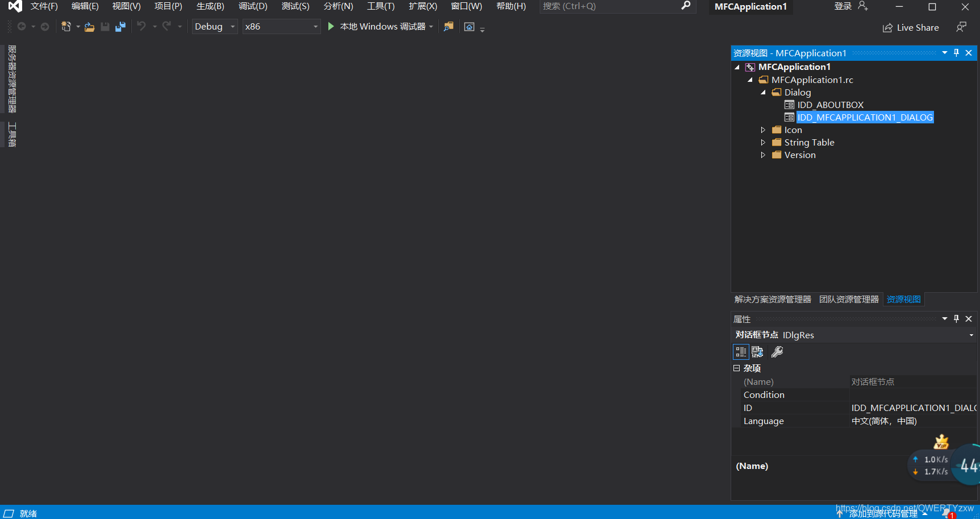Open the debugger target dropdown arrow
The height and width of the screenshot is (519, 980).
click(x=431, y=27)
